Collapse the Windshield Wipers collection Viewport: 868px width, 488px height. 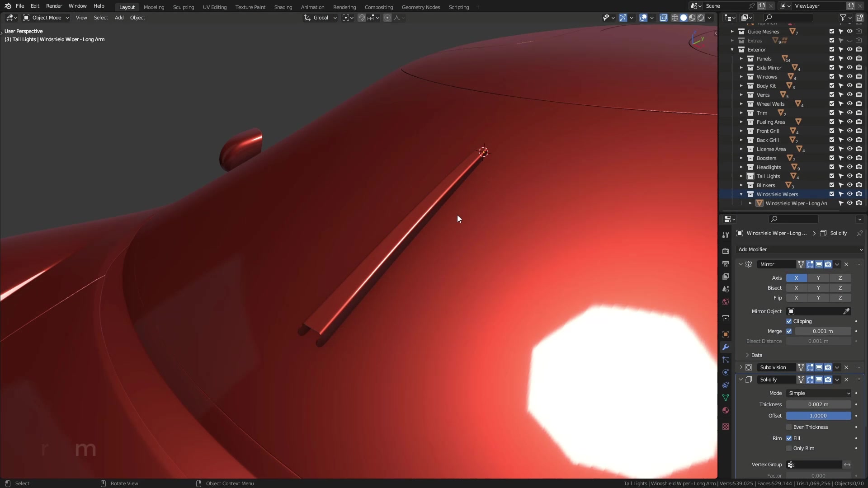(x=741, y=194)
